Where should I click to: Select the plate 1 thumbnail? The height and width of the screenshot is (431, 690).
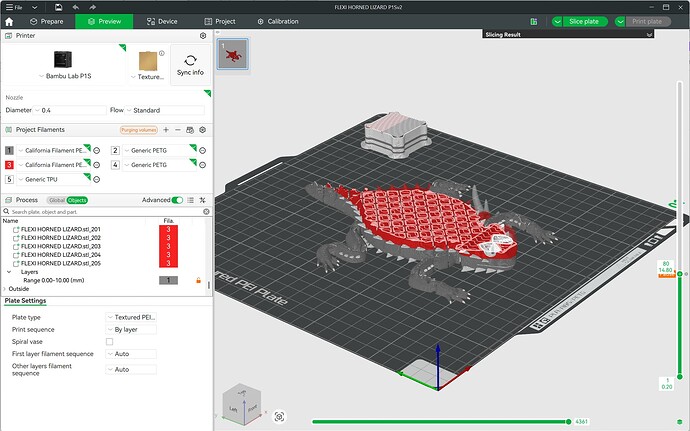coord(233,54)
